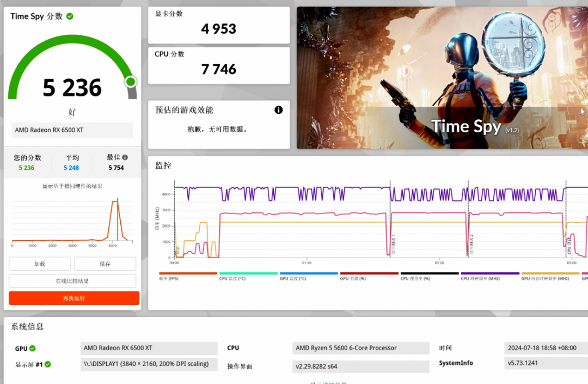Run the benchmark again with 再次运行
Viewport: 588px width, 384px height.
point(74,298)
